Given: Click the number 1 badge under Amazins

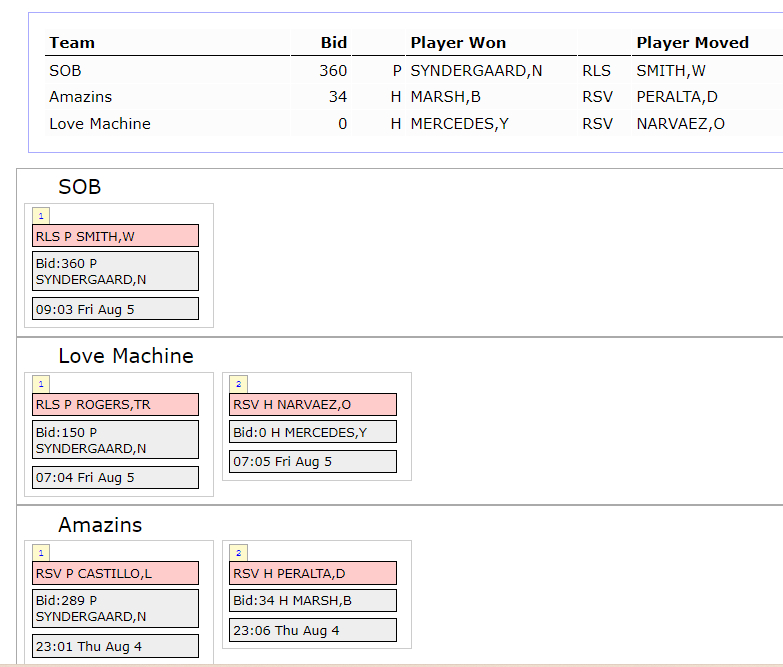Looking at the screenshot, I should [x=40, y=553].
